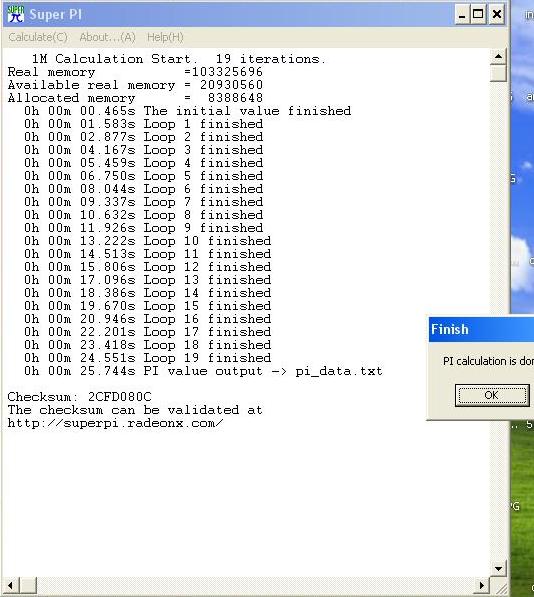The width and height of the screenshot is (534, 597).
Task: Click the 'Loop 5 finished' line
Action: [x=143, y=176]
